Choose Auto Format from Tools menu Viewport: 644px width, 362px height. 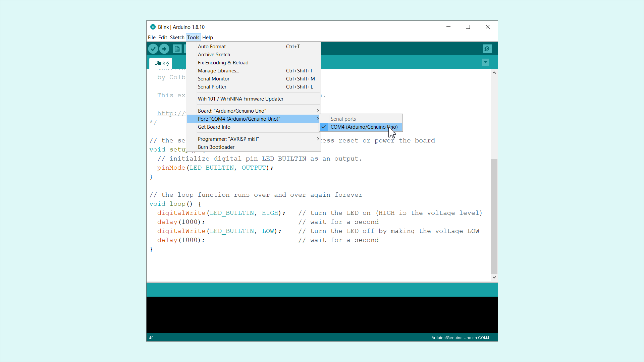[x=253, y=47]
